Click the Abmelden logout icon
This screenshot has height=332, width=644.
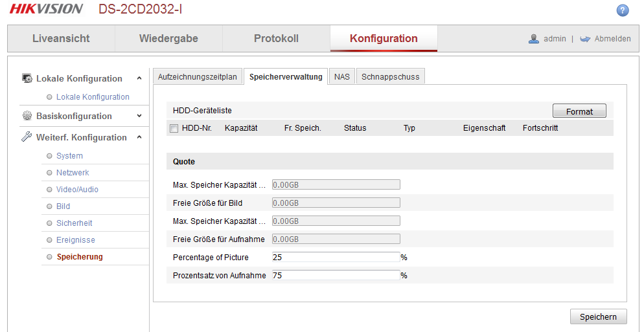click(x=585, y=39)
